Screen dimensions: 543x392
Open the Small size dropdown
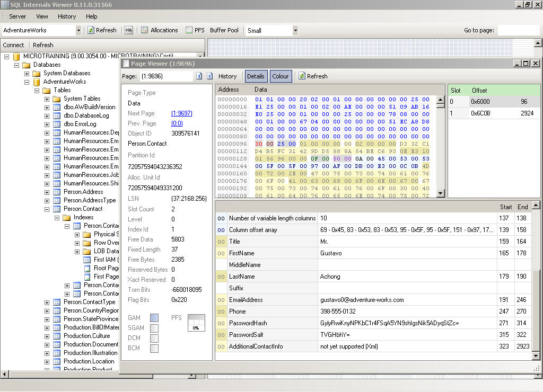coord(295,31)
